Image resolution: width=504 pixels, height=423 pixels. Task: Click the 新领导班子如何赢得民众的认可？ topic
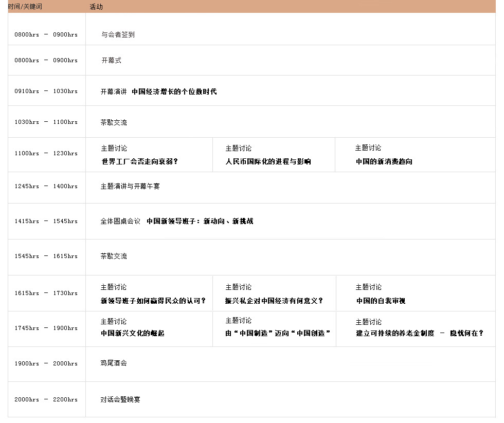point(153,301)
